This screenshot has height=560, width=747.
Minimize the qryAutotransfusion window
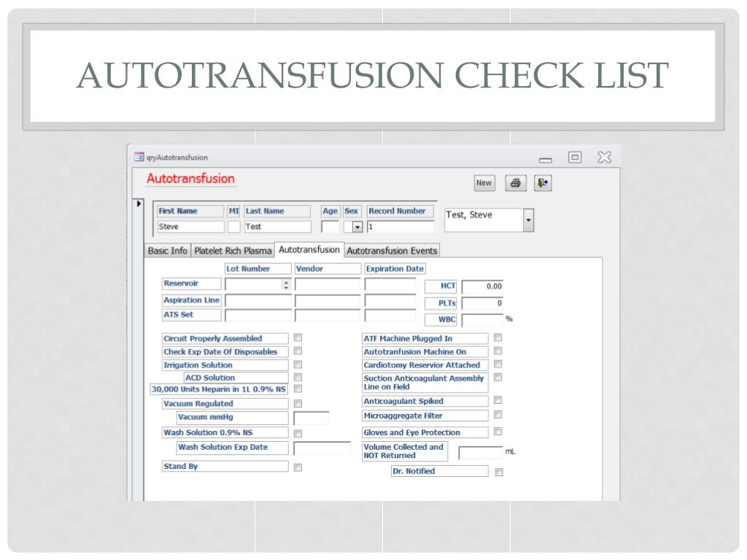[x=546, y=160]
